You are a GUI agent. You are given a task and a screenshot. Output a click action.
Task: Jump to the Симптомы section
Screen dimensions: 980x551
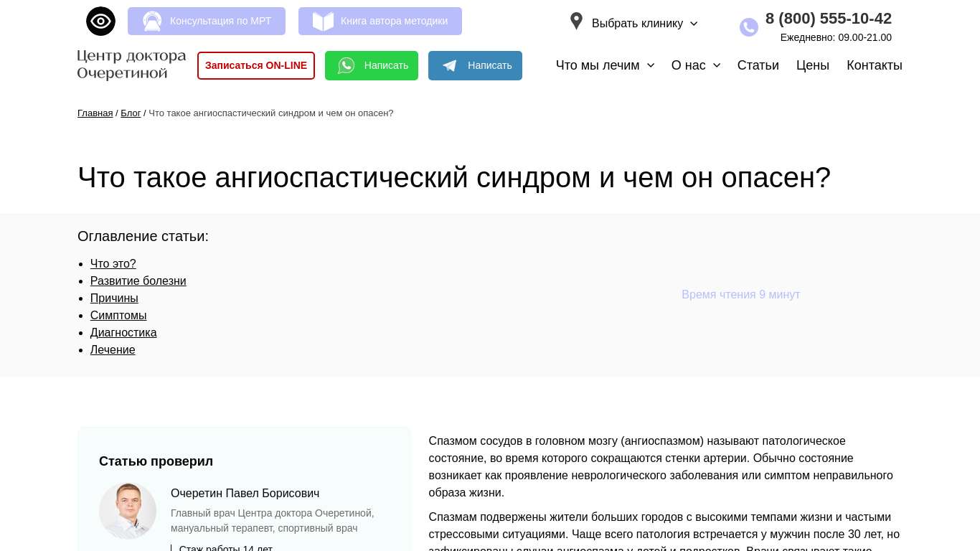tap(118, 316)
